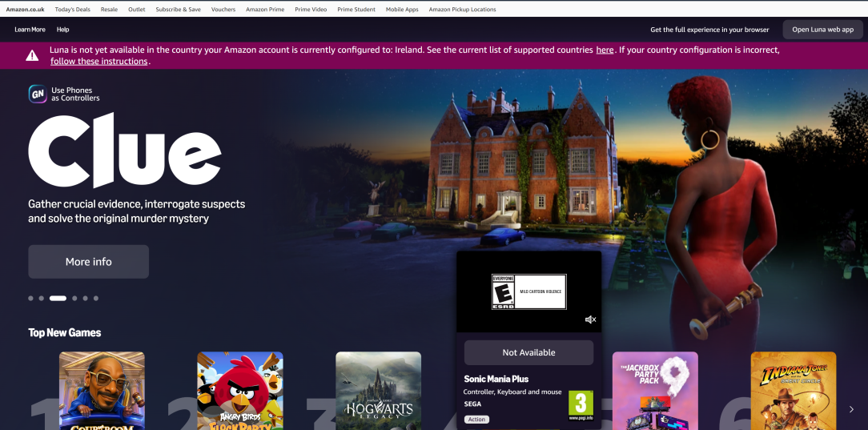Click Clue description 'Gather crucial evidence' text
The width and height of the screenshot is (868, 430).
coord(137,211)
